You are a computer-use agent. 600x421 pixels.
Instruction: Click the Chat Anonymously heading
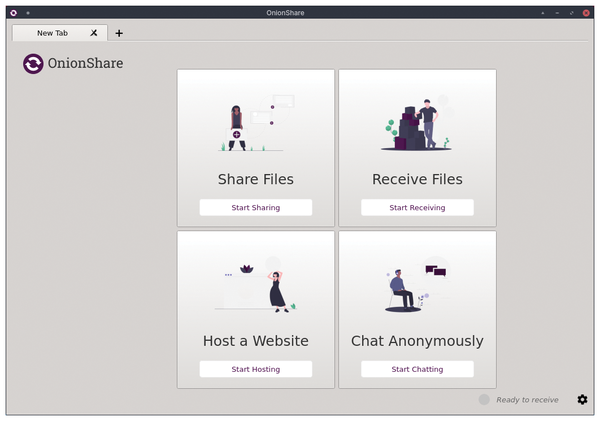[417, 341]
